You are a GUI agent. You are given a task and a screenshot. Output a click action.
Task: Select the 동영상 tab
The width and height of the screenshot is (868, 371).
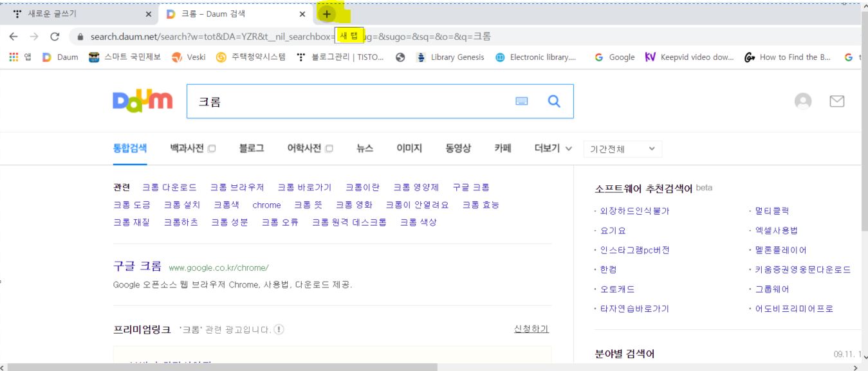[458, 148]
